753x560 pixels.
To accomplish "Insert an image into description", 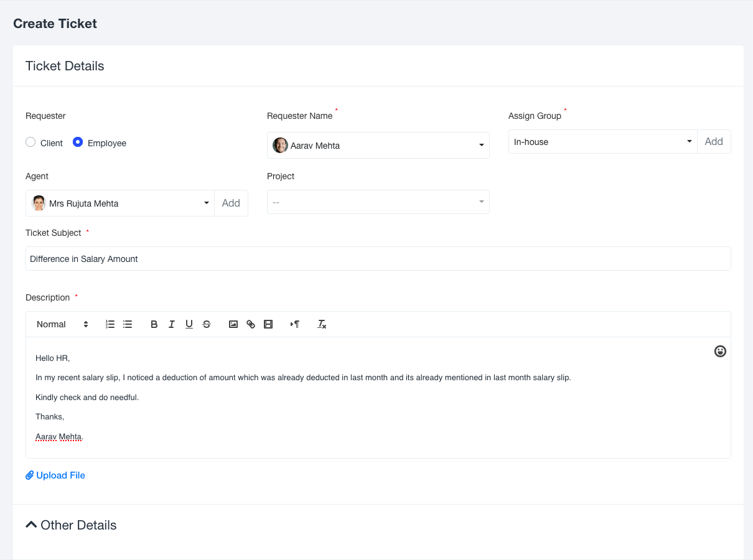I will point(233,324).
